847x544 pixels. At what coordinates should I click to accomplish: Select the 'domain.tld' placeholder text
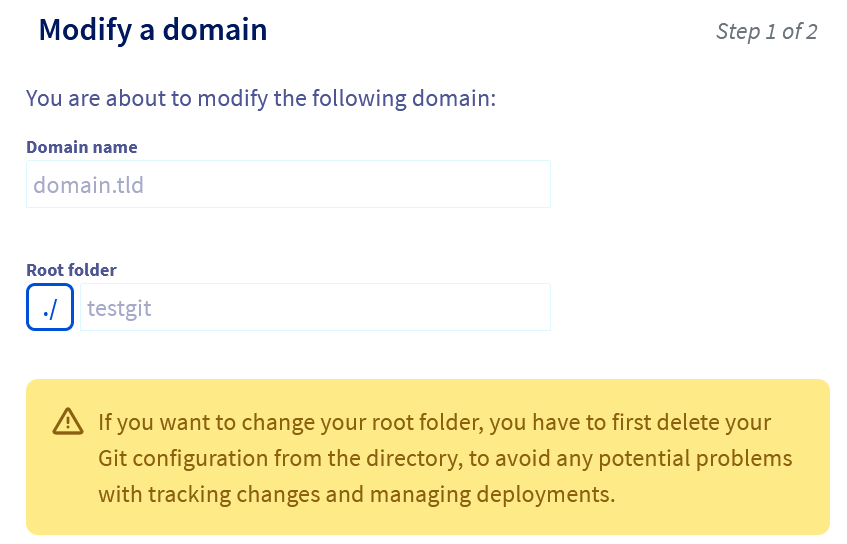[90, 185]
